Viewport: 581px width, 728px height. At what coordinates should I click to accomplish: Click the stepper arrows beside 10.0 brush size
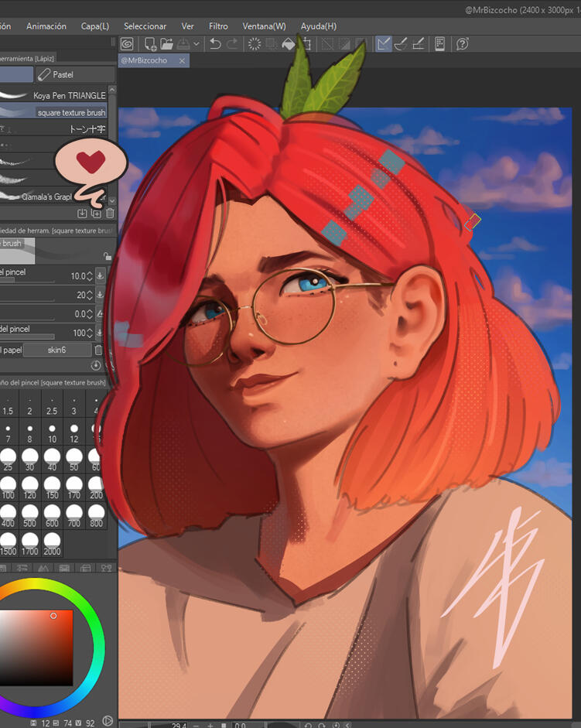point(89,275)
